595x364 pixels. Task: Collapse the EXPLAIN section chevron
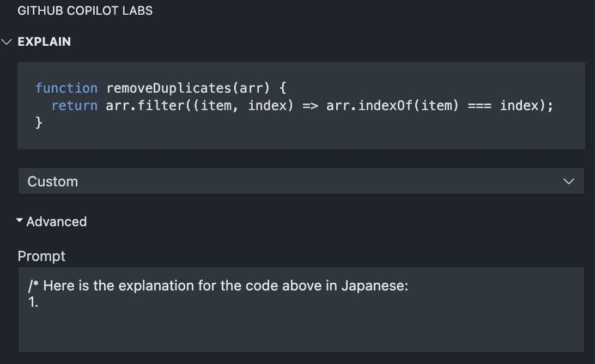click(7, 41)
